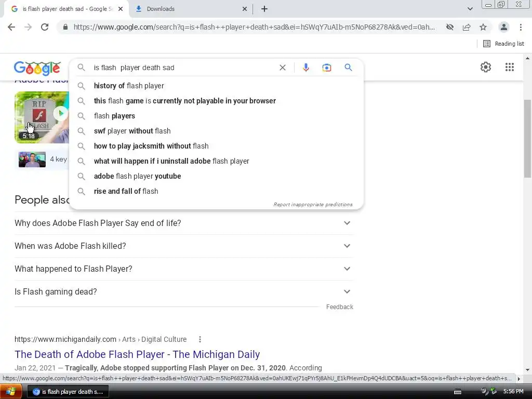The height and width of the screenshot is (399, 532).
Task: Play the RIP Flash video thumbnail
Action: pos(42,117)
